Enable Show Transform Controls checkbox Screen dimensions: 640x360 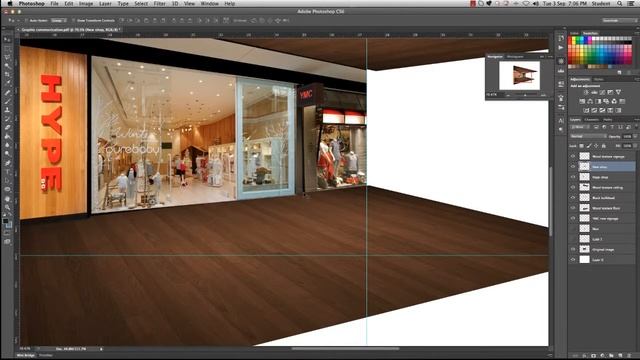click(x=73, y=20)
